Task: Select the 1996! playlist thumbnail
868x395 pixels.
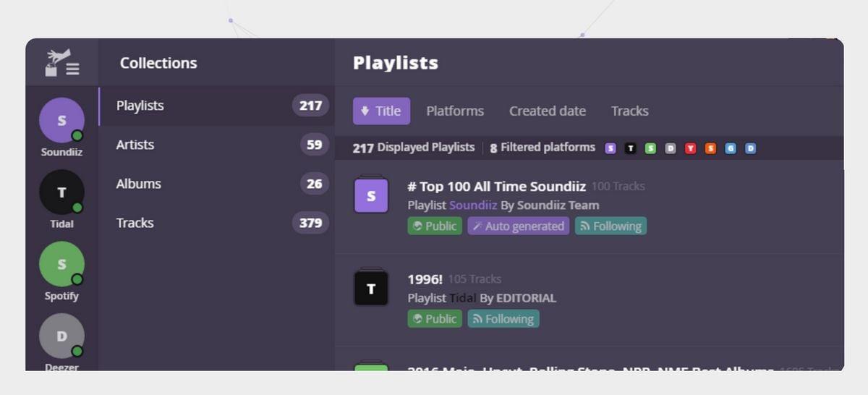Action: pyautogui.click(x=371, y=288)
